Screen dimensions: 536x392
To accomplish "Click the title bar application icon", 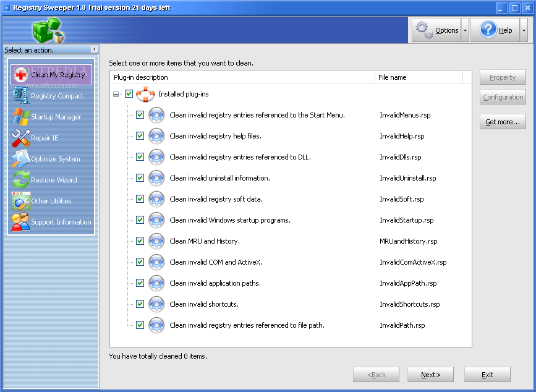I will coord(6,7).
